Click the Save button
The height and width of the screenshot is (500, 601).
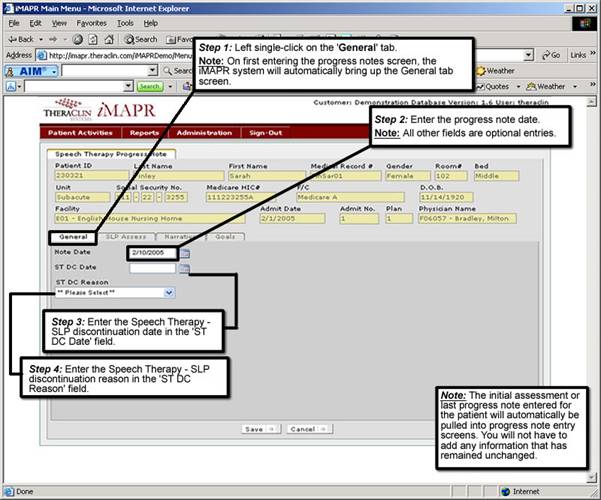261,429
